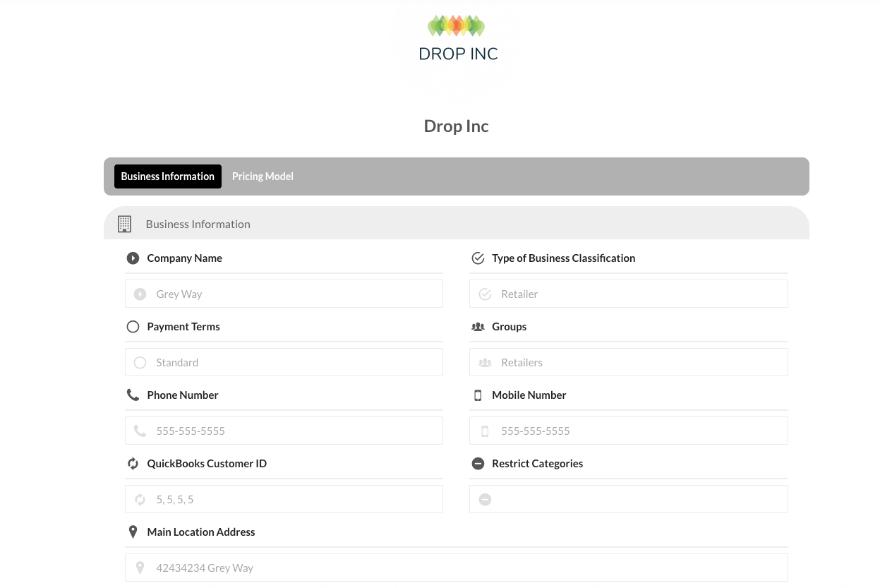Click the grey phone icon inside Phone Number field

(x=140, y=431)
